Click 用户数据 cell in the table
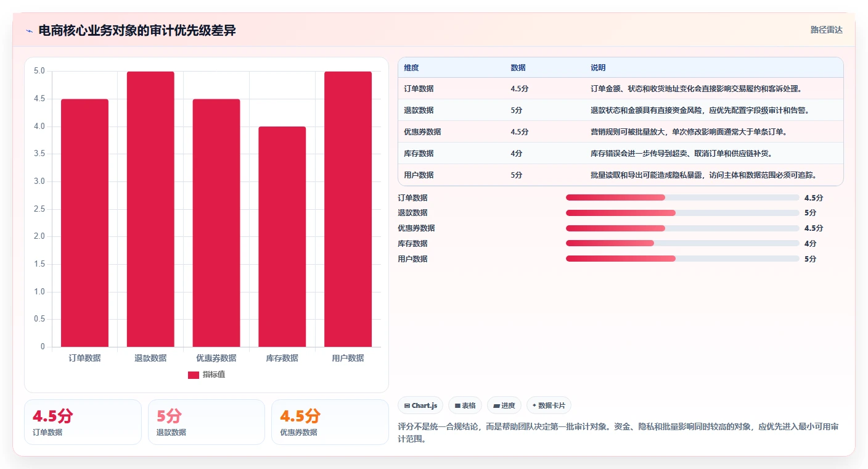868x469 pixels. (x=419, y=175)
